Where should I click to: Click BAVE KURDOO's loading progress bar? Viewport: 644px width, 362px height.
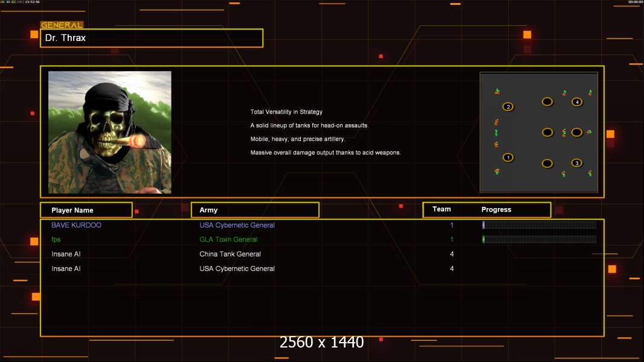(x=539, y=224)
